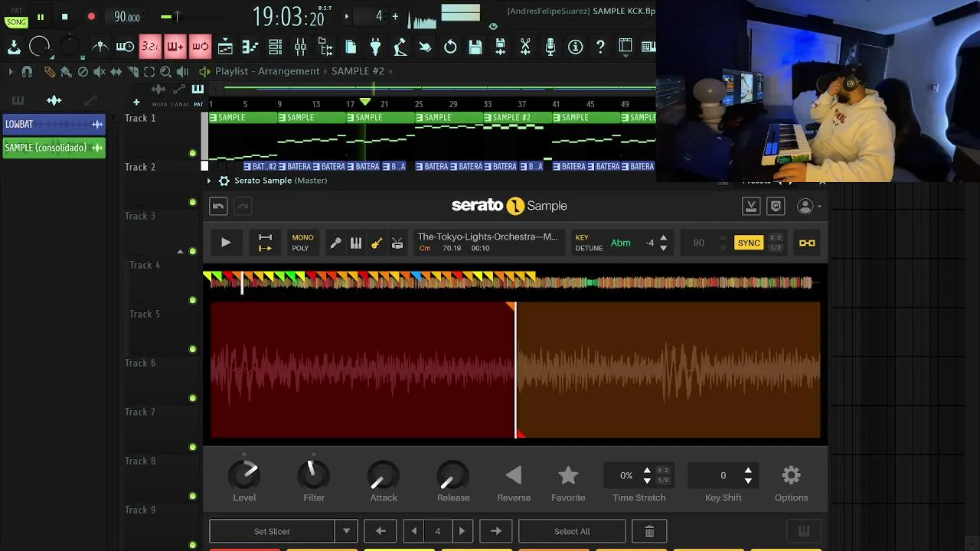The height and width of the screenshot is (551, 980).
Task: Mute Track 2 with its green dot
Action: click(192, 202)
